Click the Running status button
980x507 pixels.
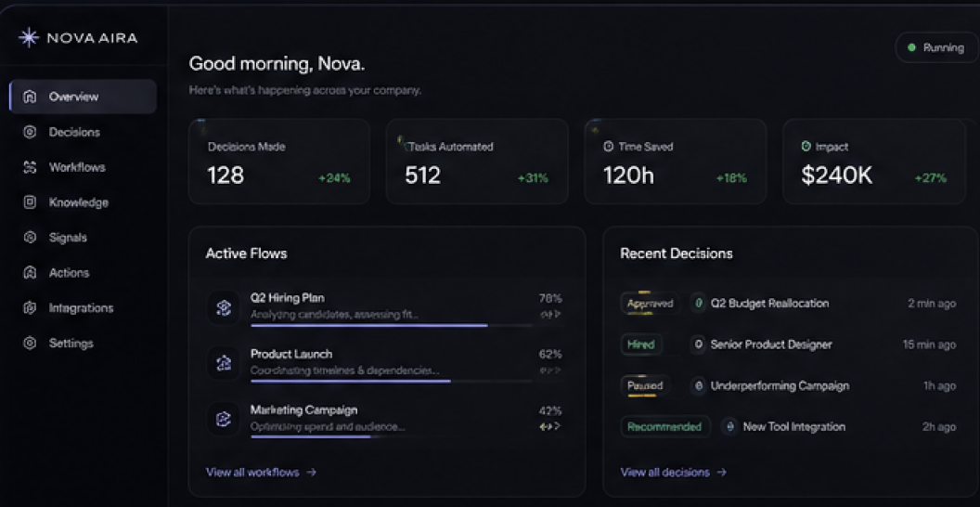tap(937, 47)
